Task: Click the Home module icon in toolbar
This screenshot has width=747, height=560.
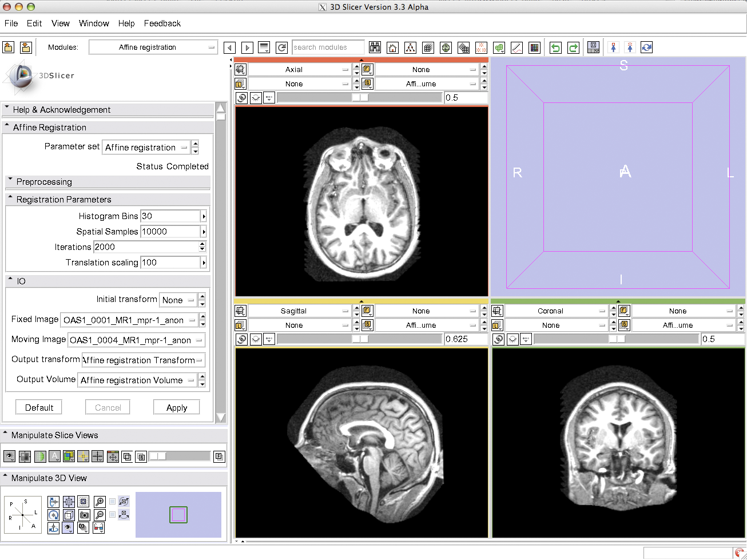Action: [392, 47]
